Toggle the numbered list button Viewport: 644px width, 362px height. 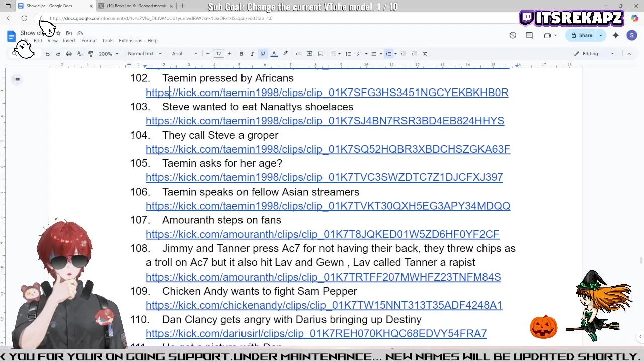[x=388, y=54]
